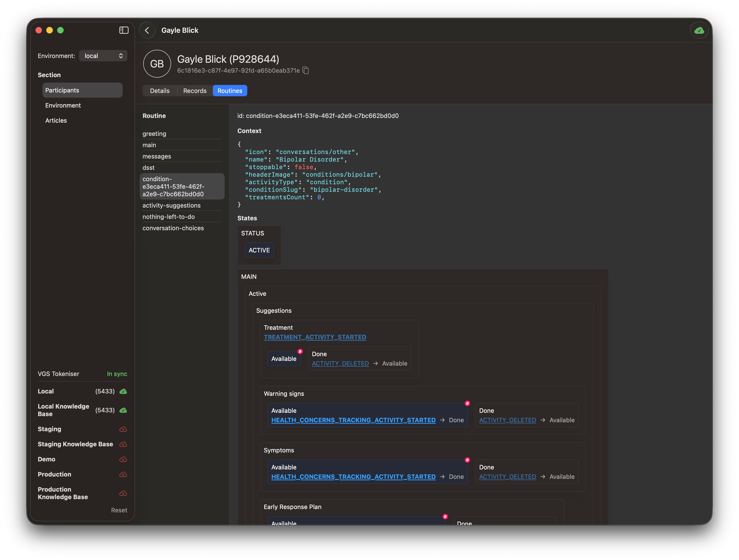739x560 pixels.
Task: Switch to the Records tab
Action: (x=195, y=91)
